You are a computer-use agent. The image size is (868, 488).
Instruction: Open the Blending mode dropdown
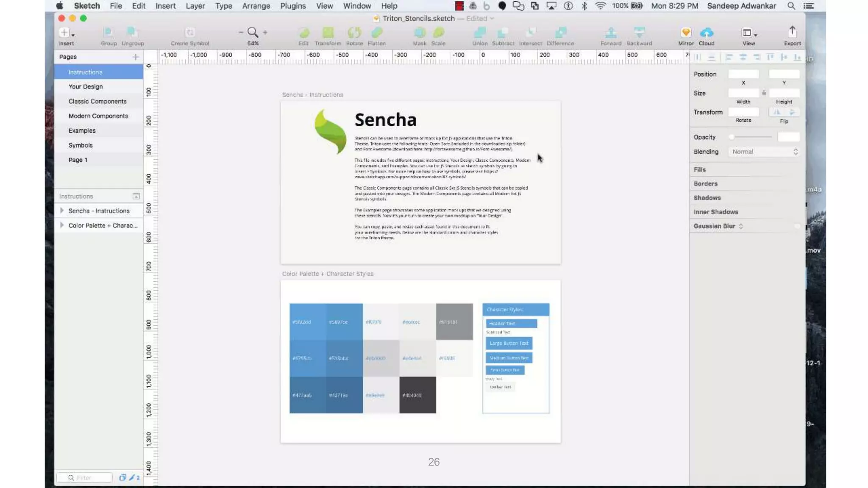(x=764, y=152)
